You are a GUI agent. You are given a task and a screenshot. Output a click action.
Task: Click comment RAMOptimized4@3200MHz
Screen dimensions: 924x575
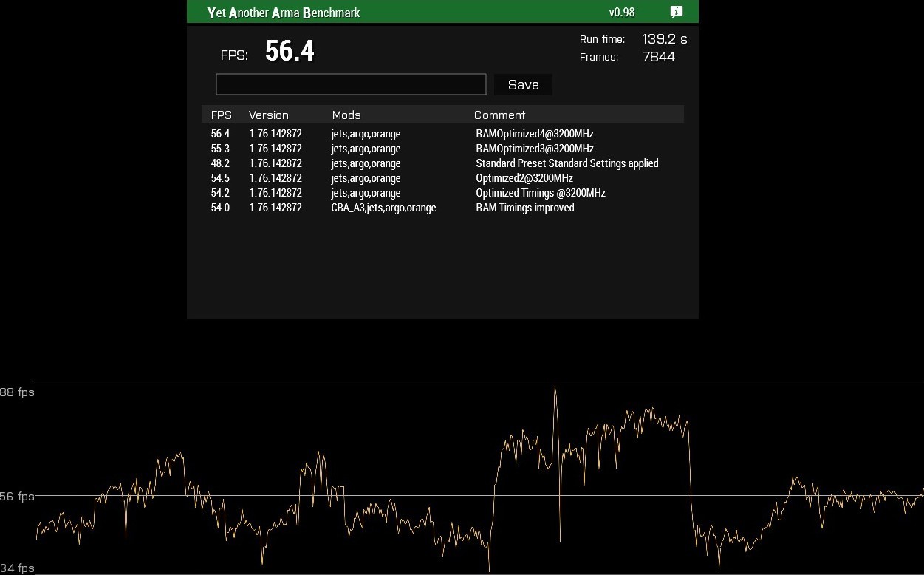(x=535, y=134)
